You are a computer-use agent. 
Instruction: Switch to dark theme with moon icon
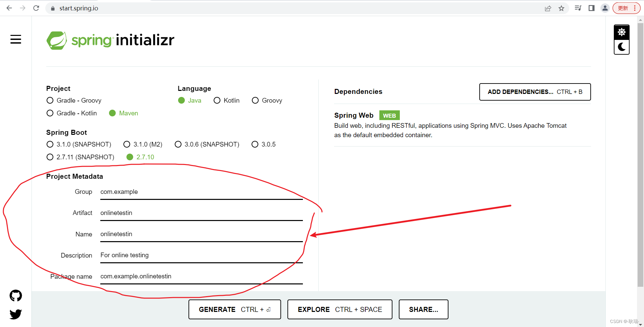coord(622,47)
